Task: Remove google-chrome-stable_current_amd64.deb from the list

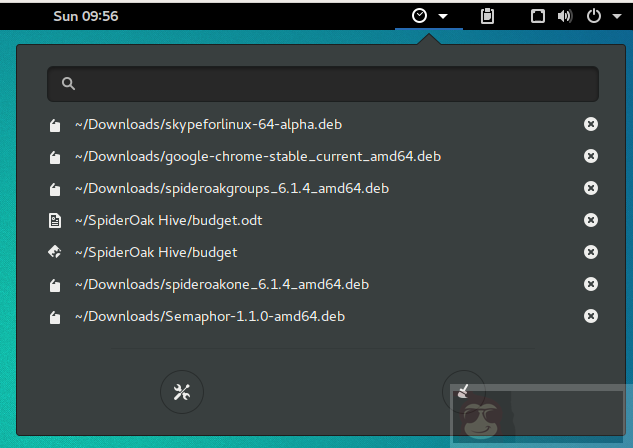Action: click(591, 156)
